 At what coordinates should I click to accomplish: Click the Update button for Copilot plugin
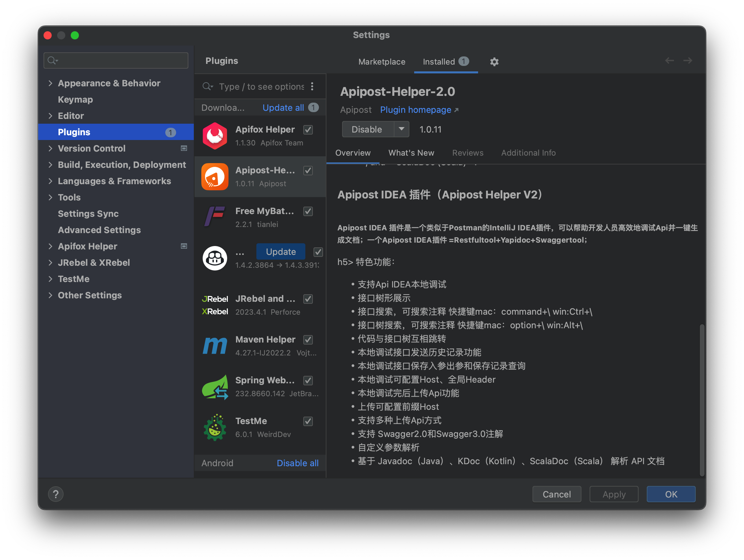(281, 252)
